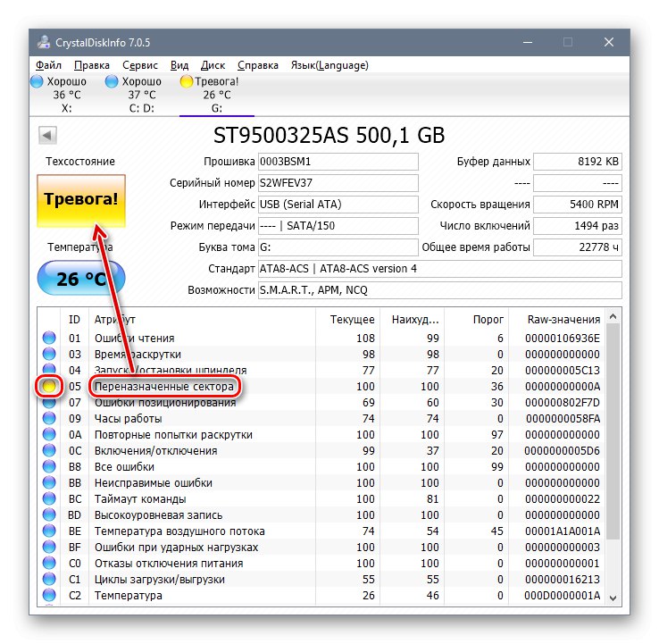Click the Прошивка field 0003BSM1
Screen dimensions: 659x644
[x=338, y=162]
